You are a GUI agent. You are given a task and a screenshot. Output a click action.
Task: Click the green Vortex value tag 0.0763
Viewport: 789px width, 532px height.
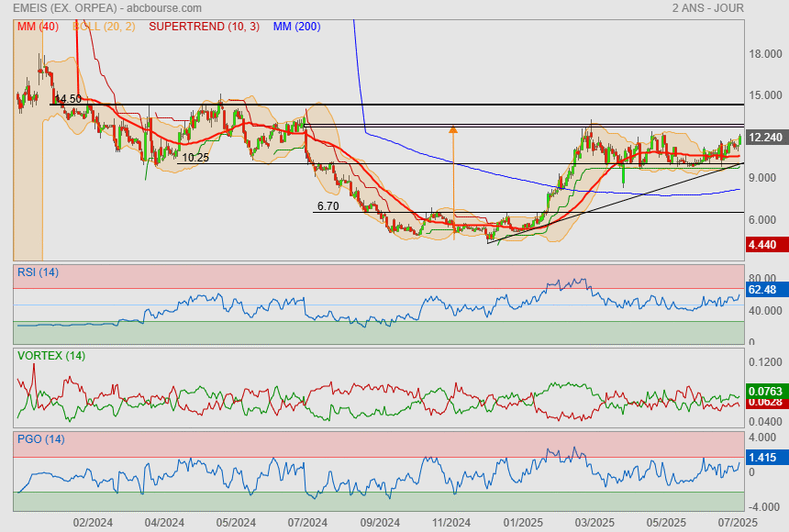tap(765, 391)
